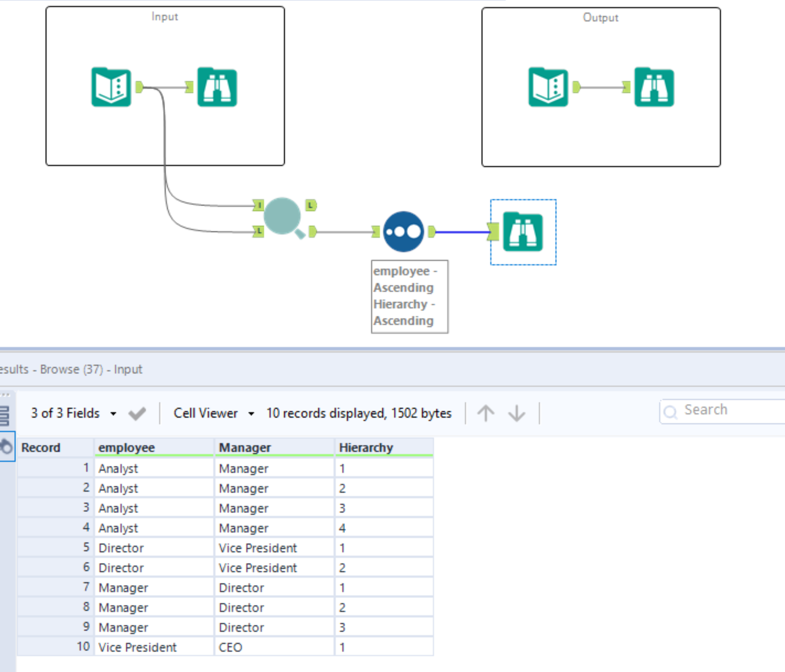Viewport: 785px width, 672px height.
Task: Click the L output anchor of Find Replace tool
Action: coord(311,205)
